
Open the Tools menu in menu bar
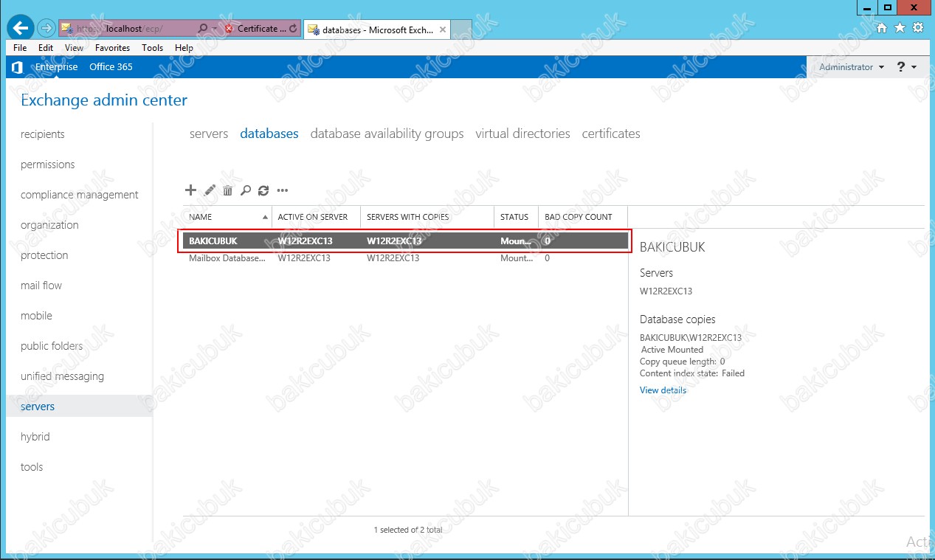pyautogui.click(x=152, y=48)
